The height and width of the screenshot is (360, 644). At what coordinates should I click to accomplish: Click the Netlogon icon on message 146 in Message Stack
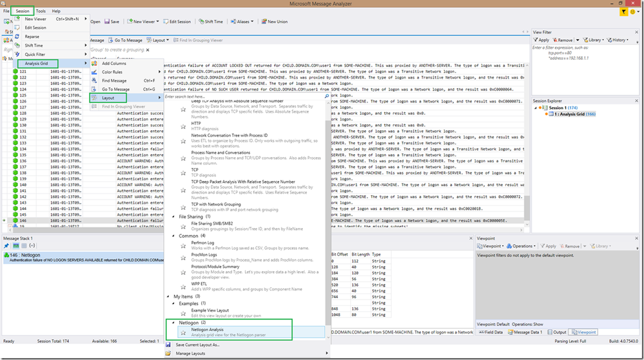[x=6, y=255]
